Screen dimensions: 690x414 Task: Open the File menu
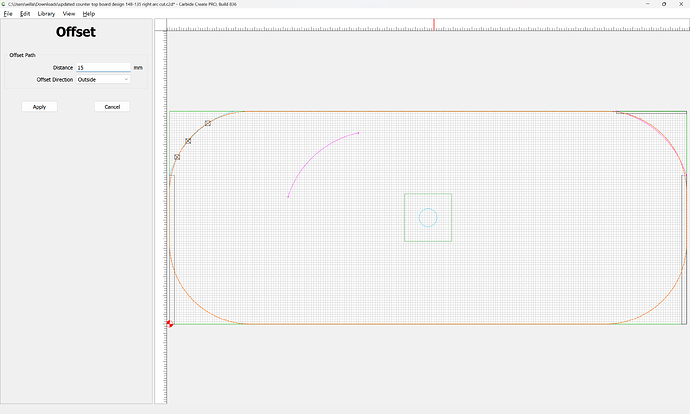(x=8, y=14)
